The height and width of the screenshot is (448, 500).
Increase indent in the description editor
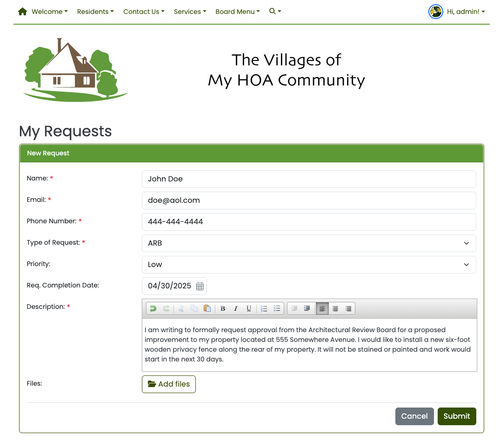coord(307,308)
